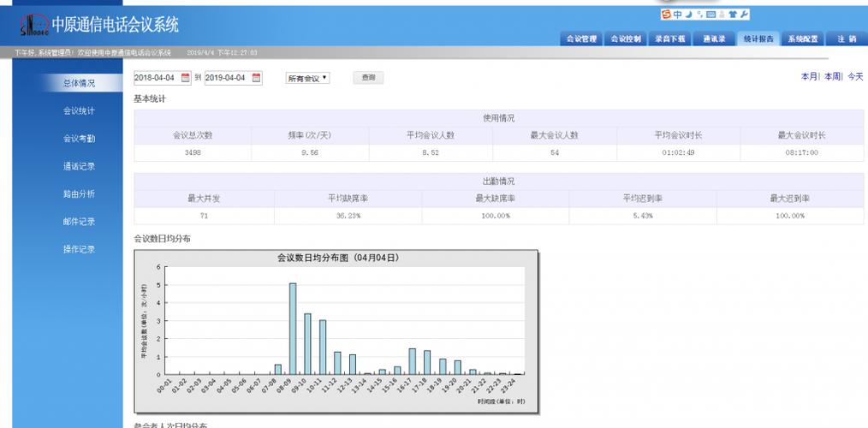This screenshot has width=868, height=428.
Task: Select the 统计报告 tab
Action: pos(758,39)
